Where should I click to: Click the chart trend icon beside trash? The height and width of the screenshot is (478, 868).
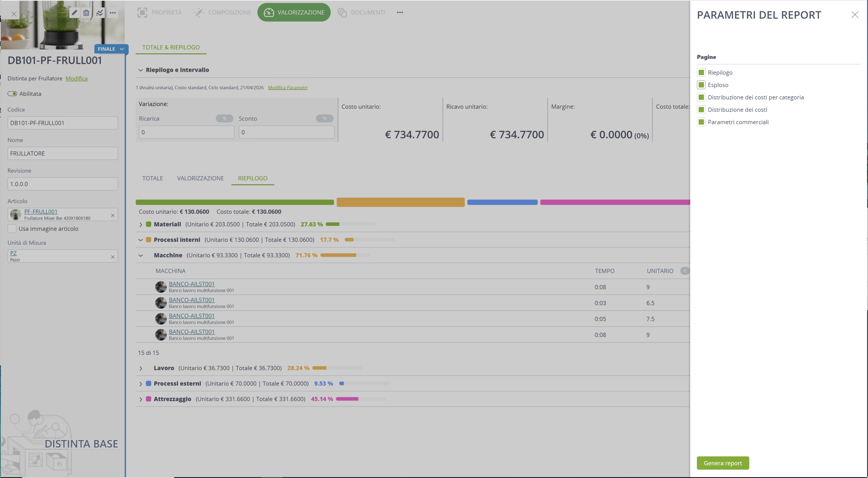pos(99,13)
